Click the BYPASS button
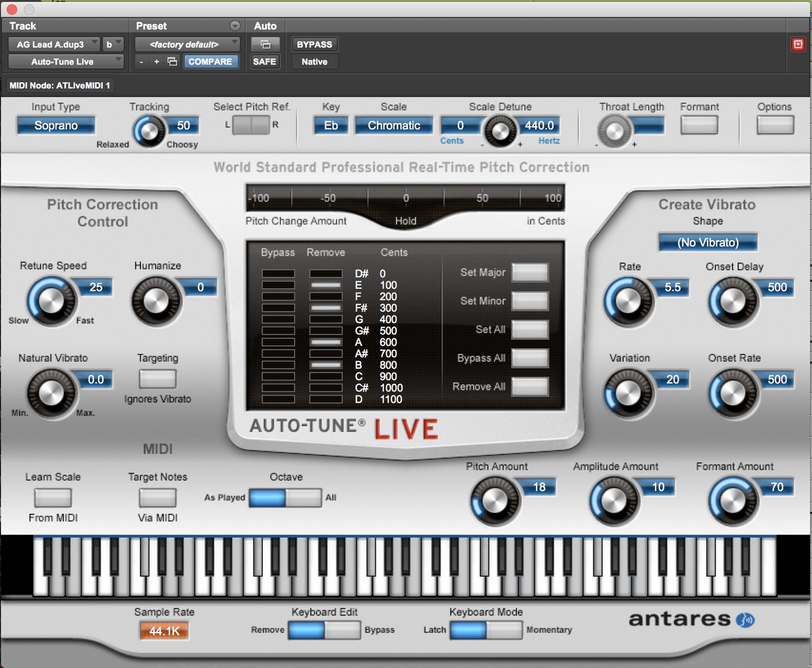812x668 pixels. (x=314, y=44)
